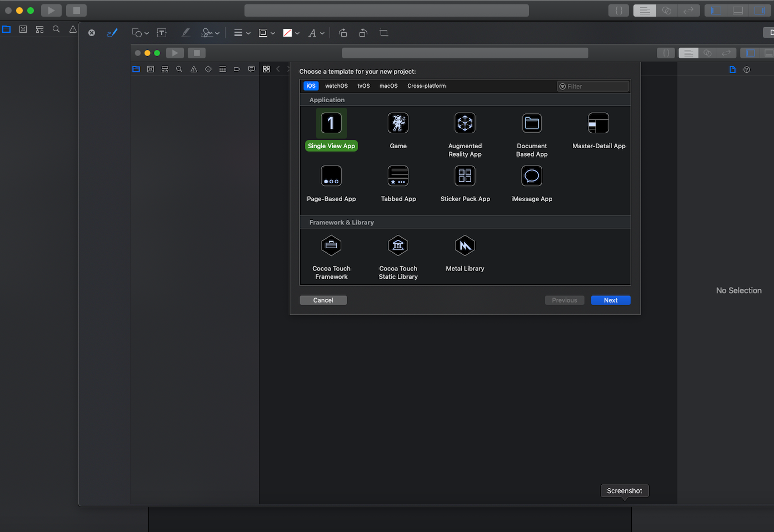Viewport: 774px width, 532px height.
Task: Toggle the navigator panel in outer window
Action: point(716,11)
